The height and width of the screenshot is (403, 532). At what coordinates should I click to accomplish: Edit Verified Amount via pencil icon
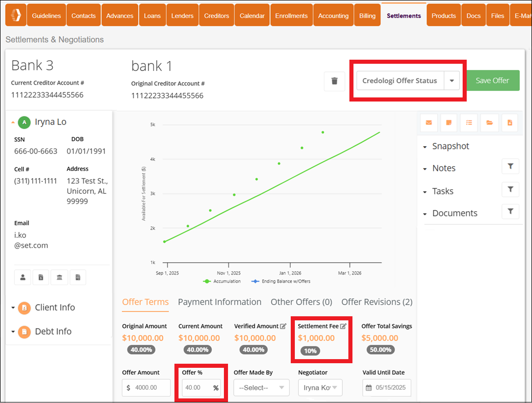pos(283,326)
